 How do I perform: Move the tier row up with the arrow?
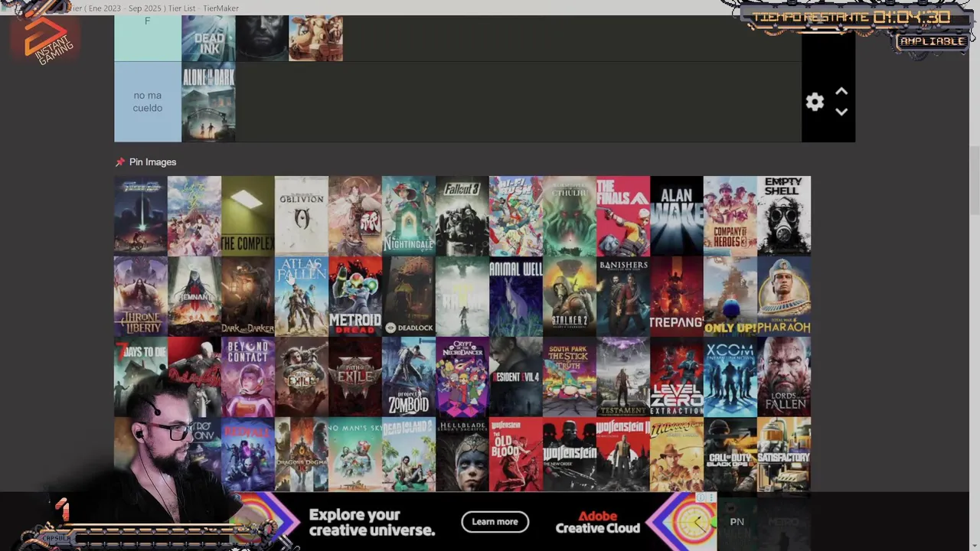click(841, 91)
